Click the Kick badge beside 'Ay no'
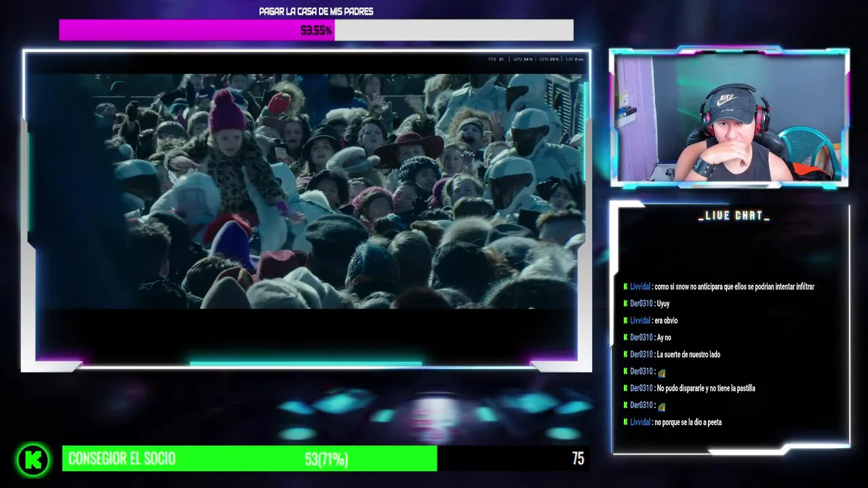The image size is (868, 488). (x=625, y=338)
